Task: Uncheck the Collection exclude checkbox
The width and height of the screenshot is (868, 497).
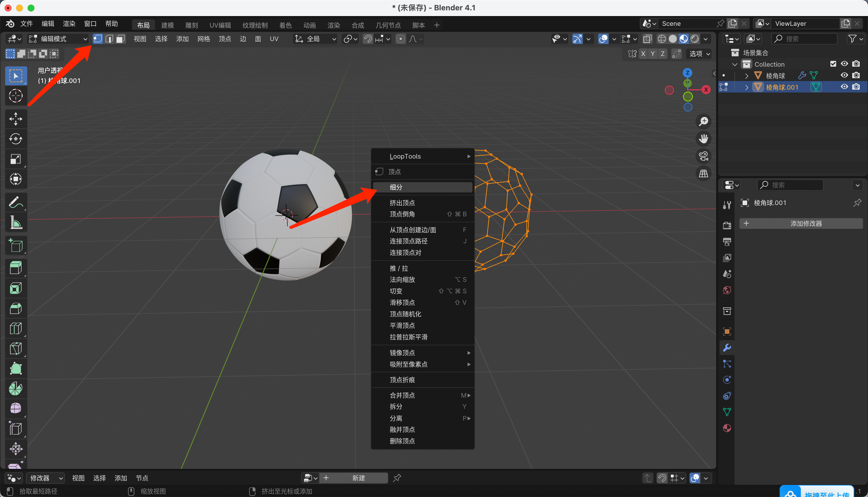Action: click(x=833, y=64)
